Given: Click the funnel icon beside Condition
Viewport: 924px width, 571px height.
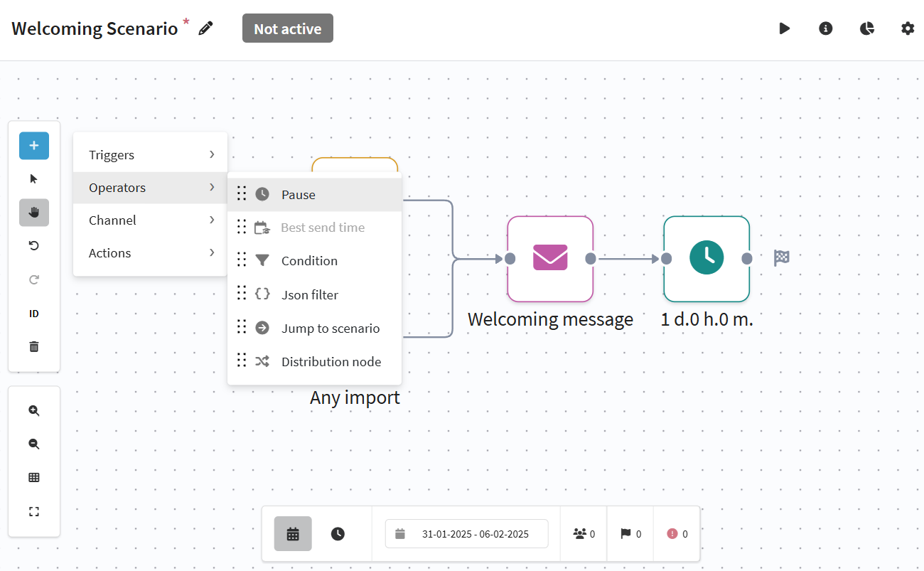Looking at the screenshot, I should coord(262,260).
